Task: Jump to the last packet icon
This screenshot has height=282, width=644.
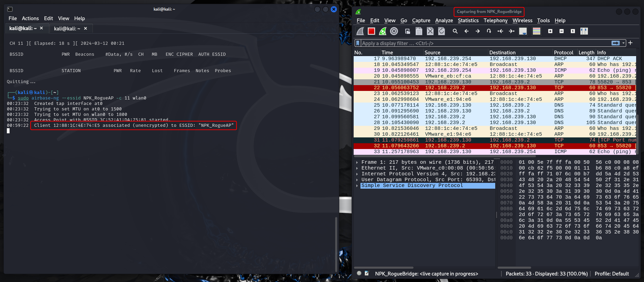Action: [x=512, y=31]
